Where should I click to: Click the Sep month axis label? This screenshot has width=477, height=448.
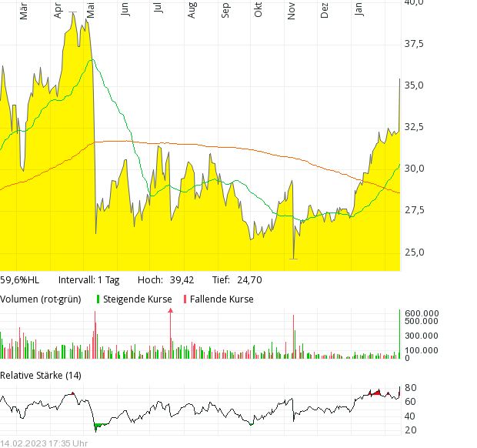coord(225,10)
